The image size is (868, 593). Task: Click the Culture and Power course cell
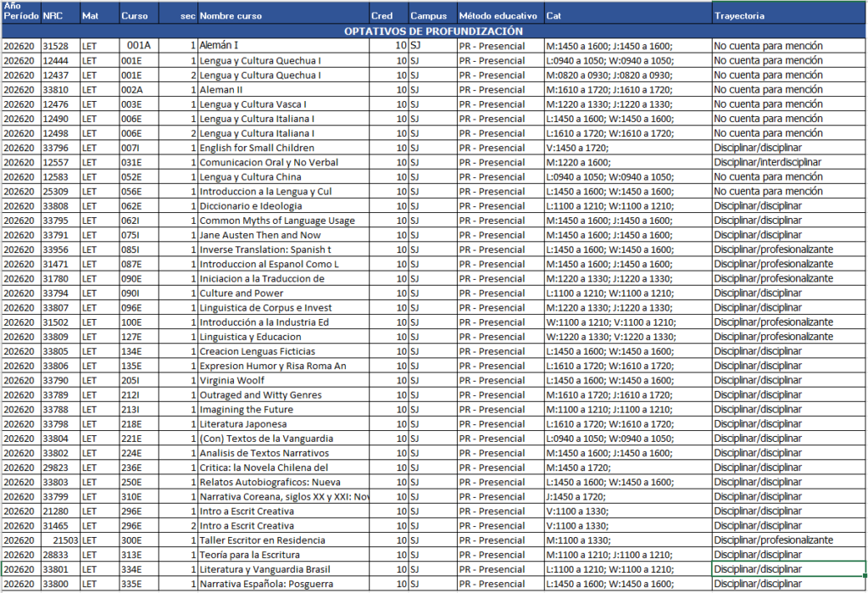tap(283, 293)
